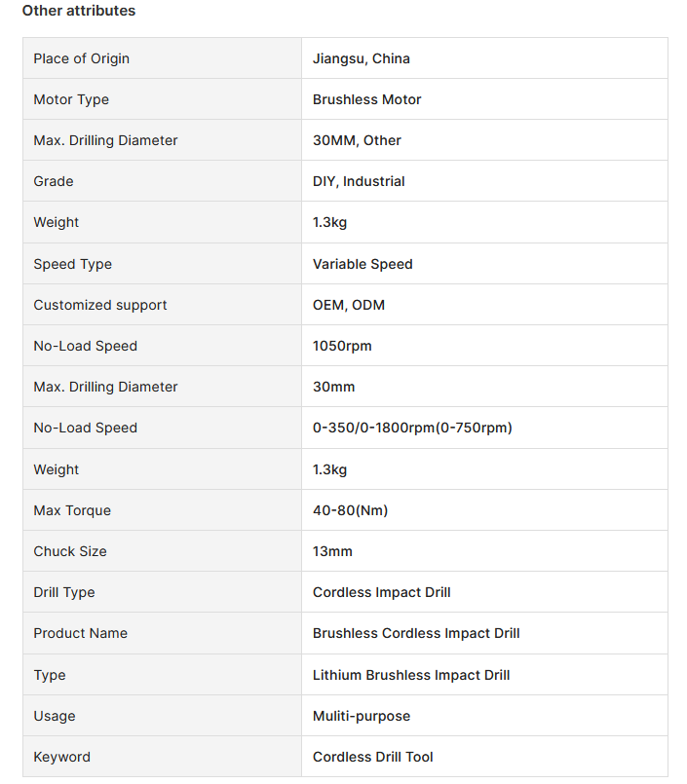The width and height of the screenshot is (687, 784).
Task: Click the "Motor Type" attribute label
Action: point(71,99)
